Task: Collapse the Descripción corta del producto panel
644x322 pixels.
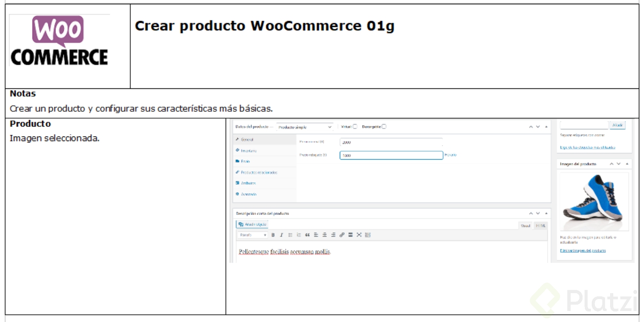Action: pos(546,213)
